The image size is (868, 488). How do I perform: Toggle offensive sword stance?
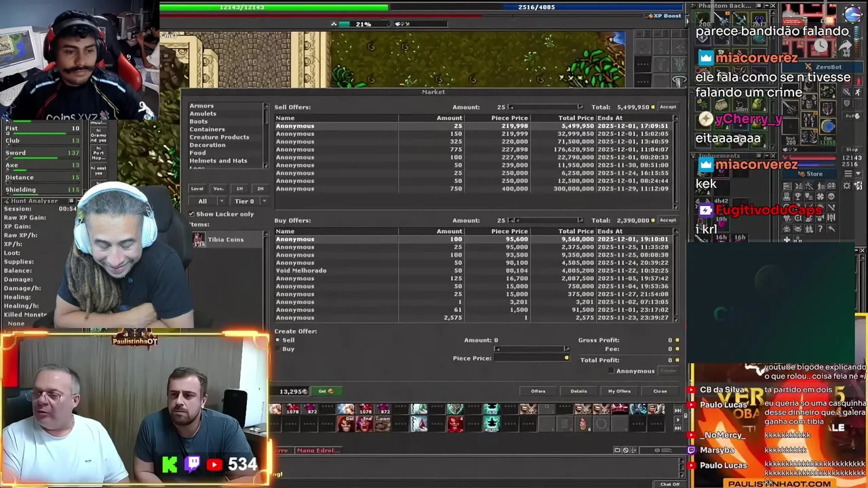tap(846, 91)
